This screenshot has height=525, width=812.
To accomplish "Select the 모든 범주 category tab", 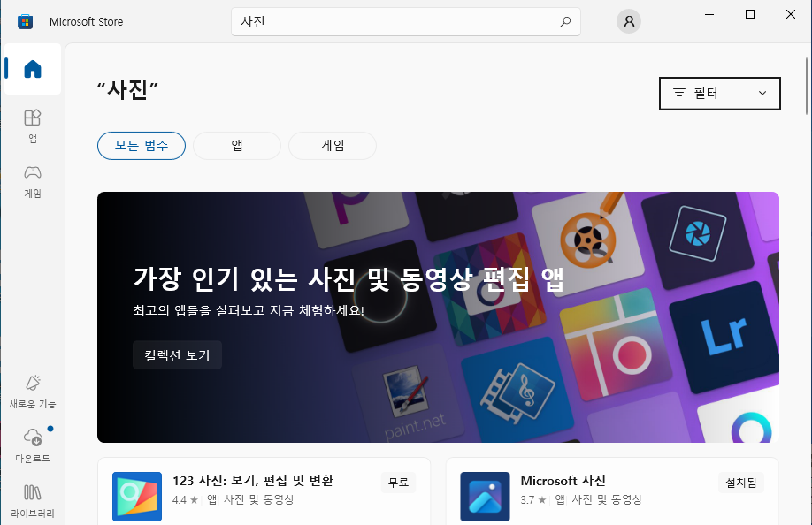I will point(142,146).
